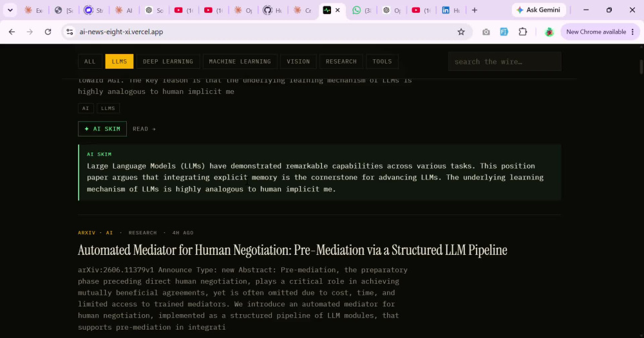Click the AI tag chip
Image resolution: width=644 pixels, height=338 pixels.
point(86,108)
